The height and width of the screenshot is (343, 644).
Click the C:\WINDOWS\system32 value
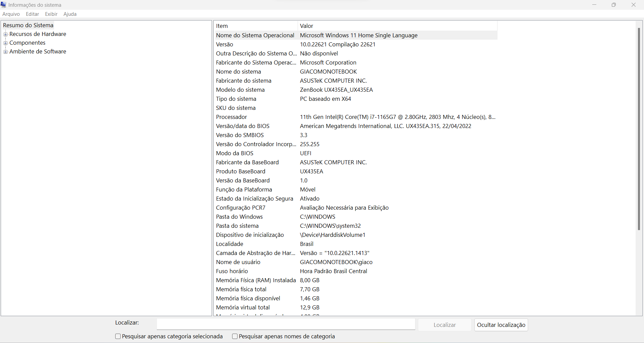[330, 226]
